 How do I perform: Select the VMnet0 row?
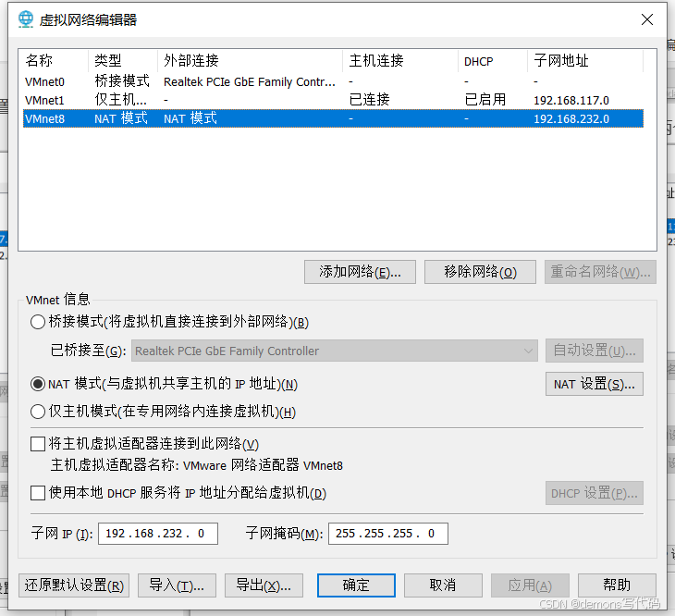333,81
